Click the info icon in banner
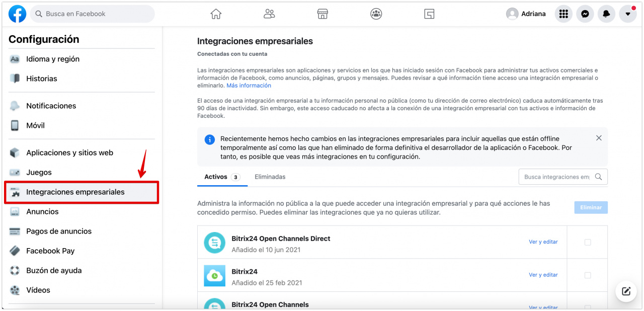This screenshot has height=311, width=644. 210,139
